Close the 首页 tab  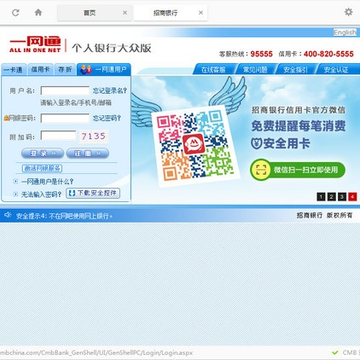click(x=125, y=13)
